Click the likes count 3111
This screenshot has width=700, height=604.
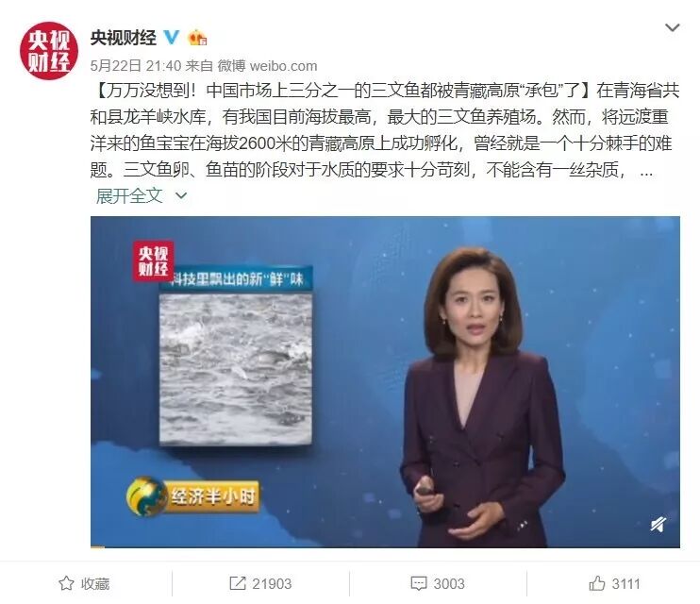(x=625, y=583)
